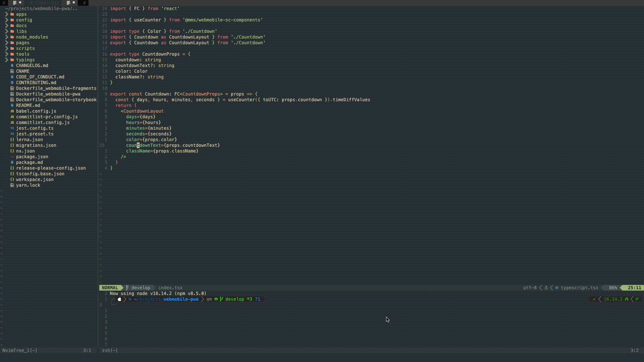
Task: Click NORMAL mode indicator in statusline
Action: 110,288
